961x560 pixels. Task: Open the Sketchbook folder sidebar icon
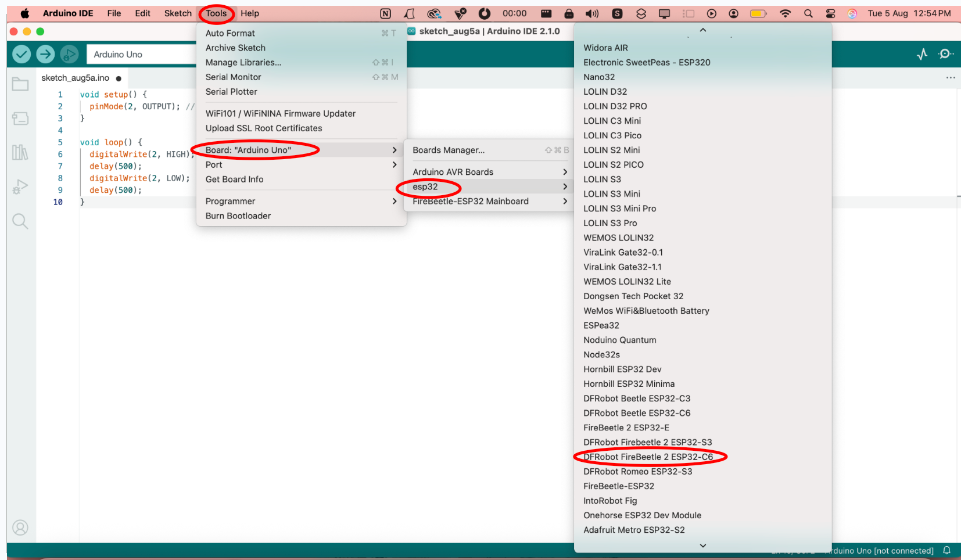[x=20, y=84]
